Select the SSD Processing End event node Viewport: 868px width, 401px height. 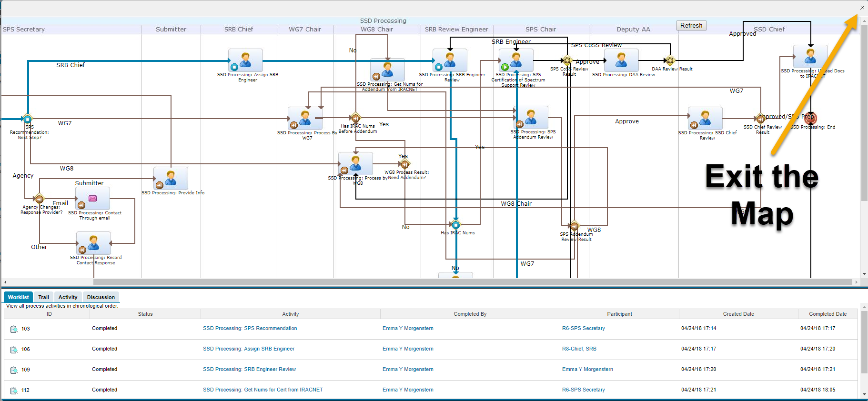point(810,118)
